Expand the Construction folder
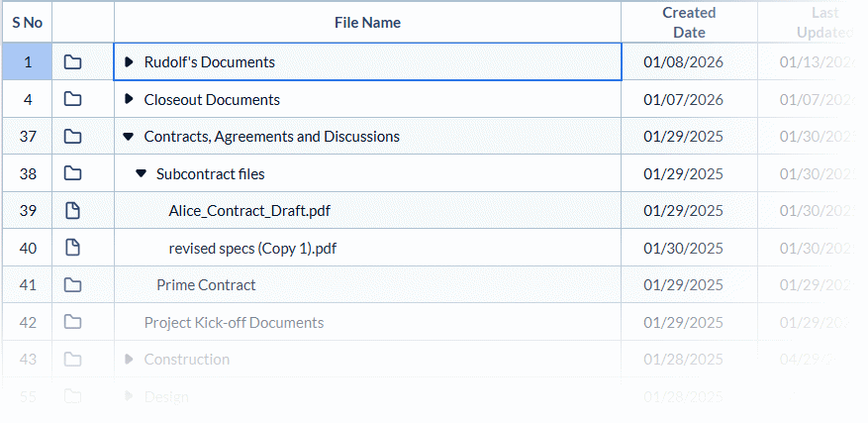Viewport: 868px width, 423px height. (129, 360)
